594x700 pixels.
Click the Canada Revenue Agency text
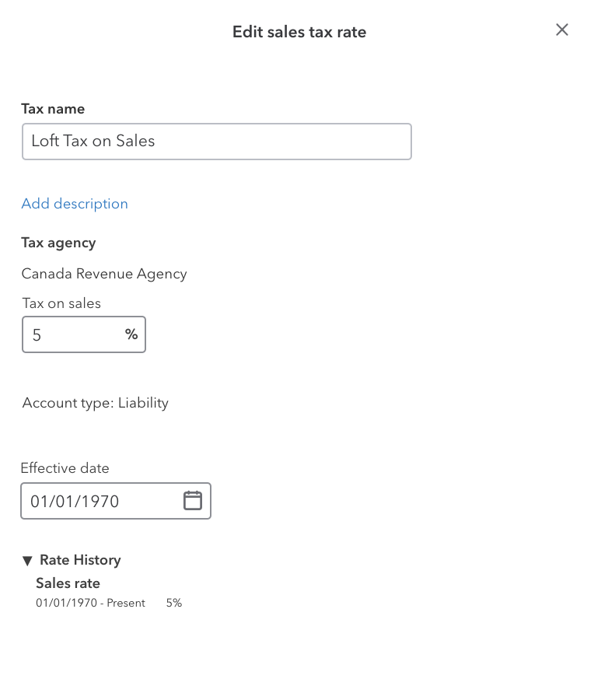pos(104,274)
